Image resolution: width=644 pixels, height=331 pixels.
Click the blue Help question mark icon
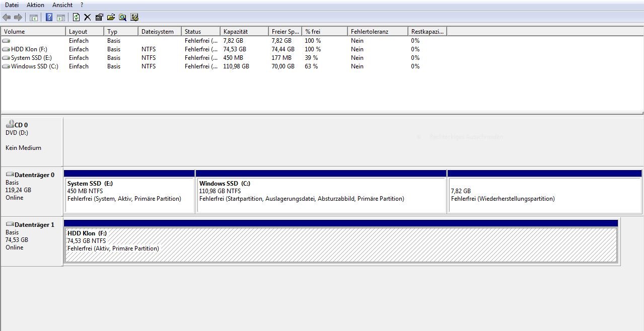click(49, 18)
